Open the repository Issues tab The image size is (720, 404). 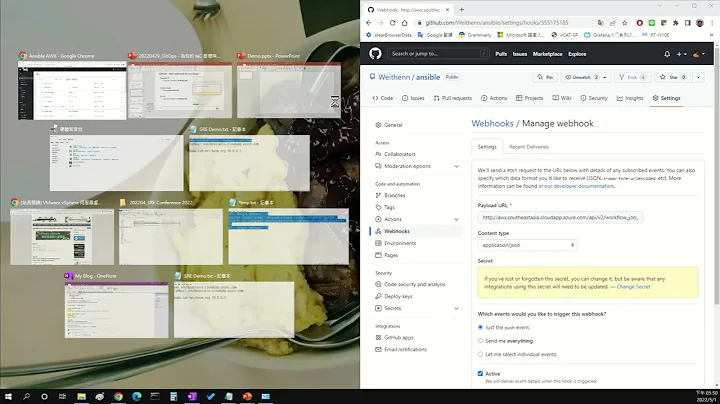pyautogui.click(x=413, y=98)
